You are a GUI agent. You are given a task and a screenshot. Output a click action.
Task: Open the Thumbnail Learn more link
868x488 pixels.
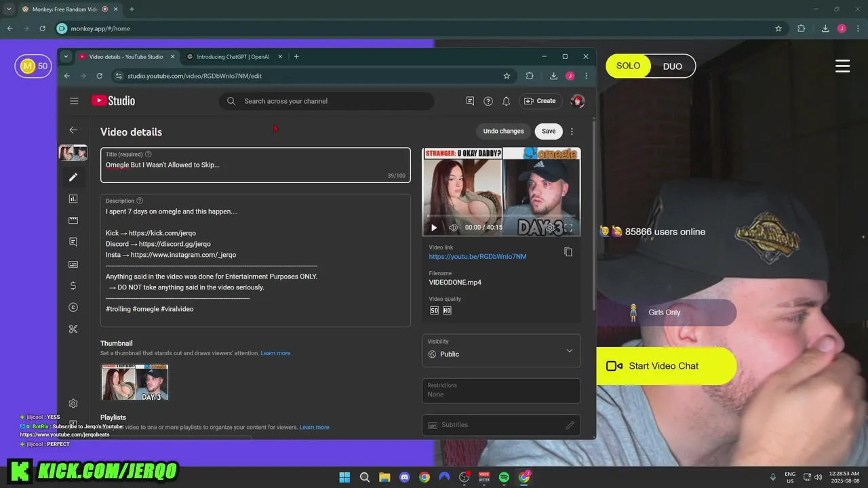click(275, 353)
